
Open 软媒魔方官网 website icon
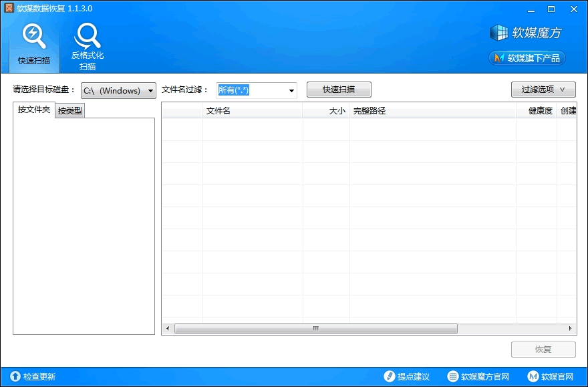(x=453, y=377)
